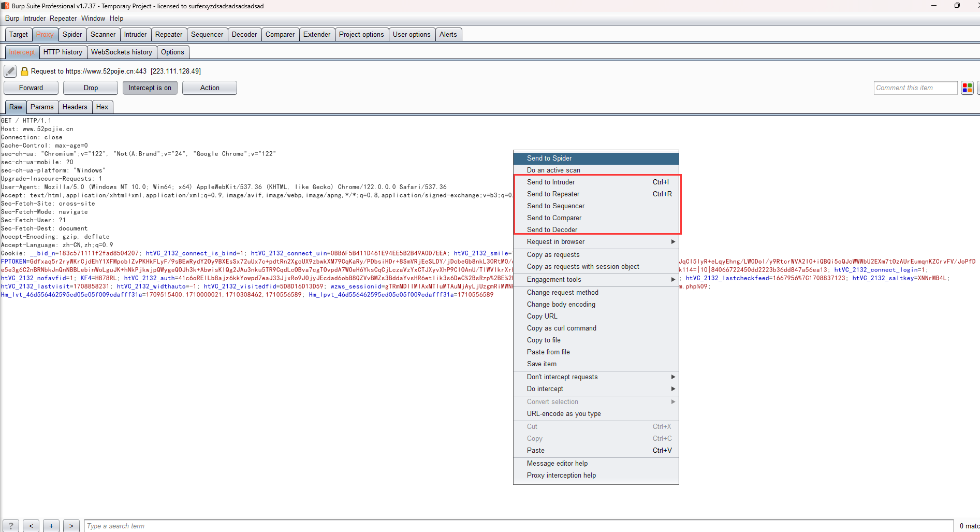980x532 pixels.
Task: Choose Change body encoding
Action: pos(596,305)
